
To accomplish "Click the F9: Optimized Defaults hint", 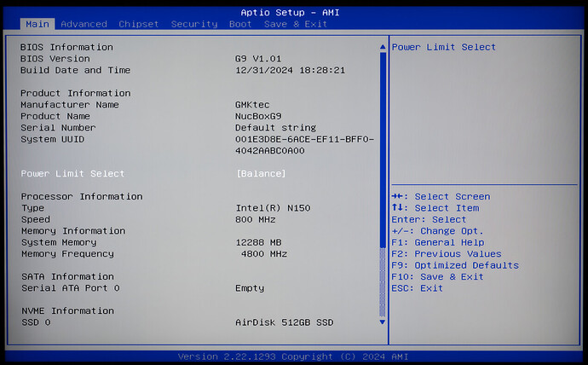I will (455, 265).
